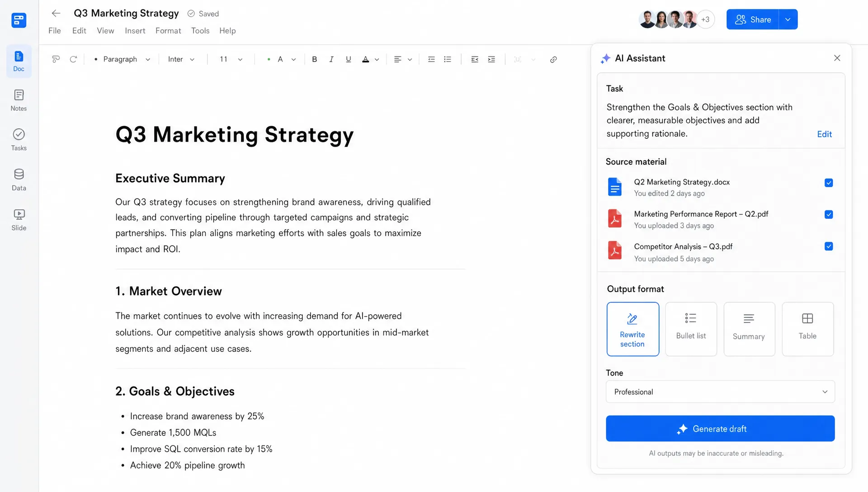Viewport: 868px width, 492px height.
Task: Open the Tasks sidebar section
Action: click(19, 140)
